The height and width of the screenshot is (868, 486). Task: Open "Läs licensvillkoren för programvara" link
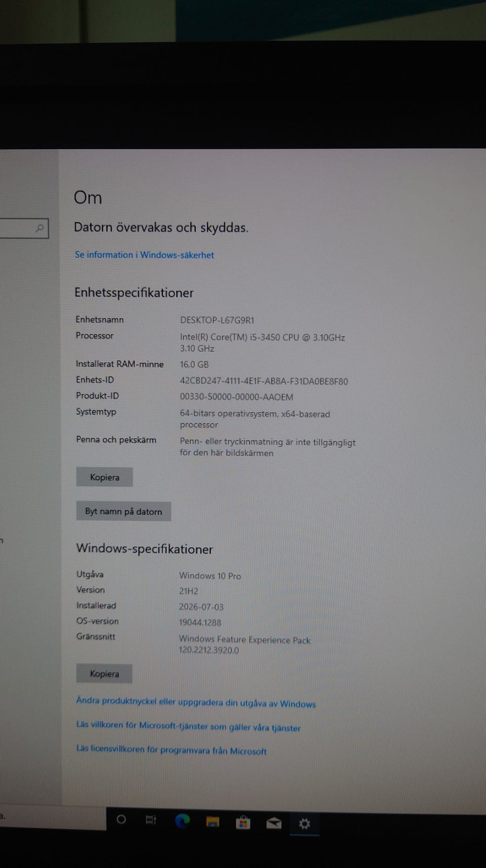(x=171, y=750)
